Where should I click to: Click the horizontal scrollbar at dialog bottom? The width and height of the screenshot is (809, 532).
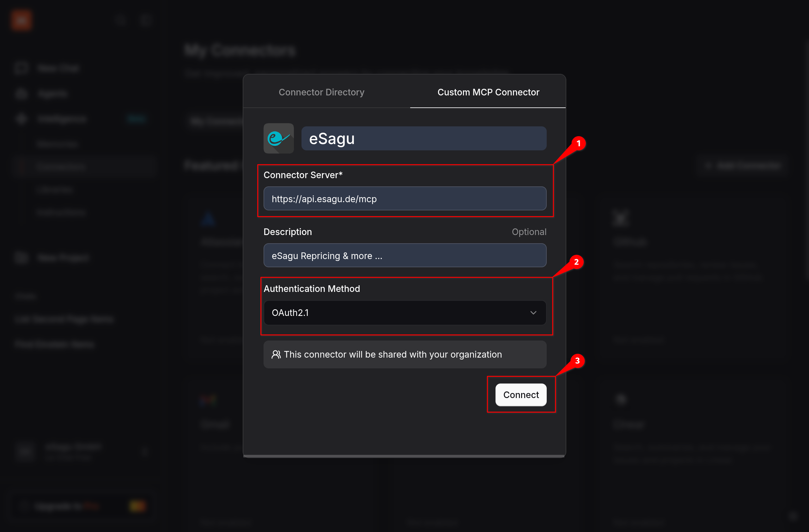click(404, 456)
